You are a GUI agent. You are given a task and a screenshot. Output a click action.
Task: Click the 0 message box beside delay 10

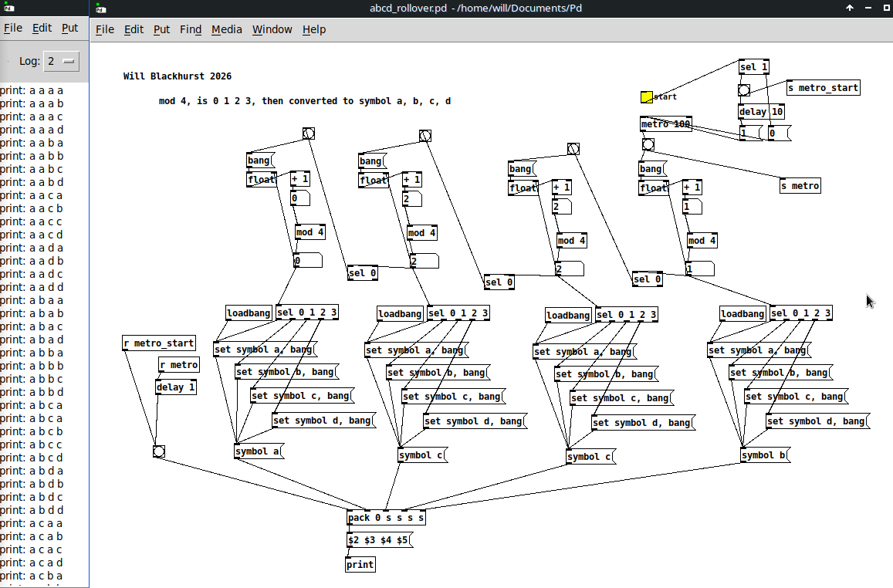click(x=774, y=133)
